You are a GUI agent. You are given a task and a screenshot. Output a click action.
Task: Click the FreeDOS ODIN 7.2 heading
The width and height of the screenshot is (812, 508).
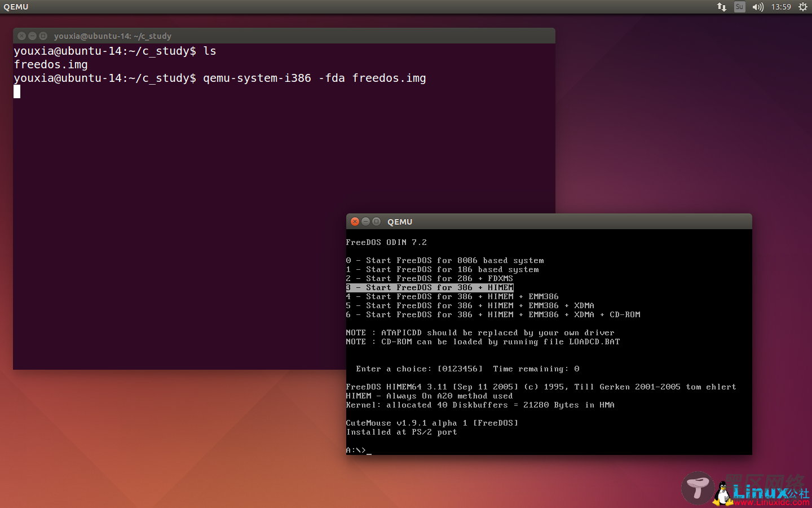[x=386, y=242]
